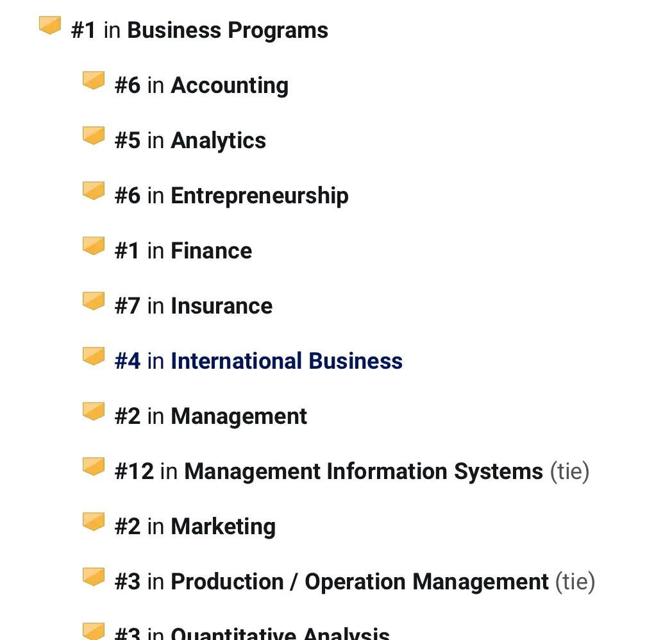This screenshot has height=640, width=672.
Task: Click the badge icon next to Accounting
Action: (94, 81)
